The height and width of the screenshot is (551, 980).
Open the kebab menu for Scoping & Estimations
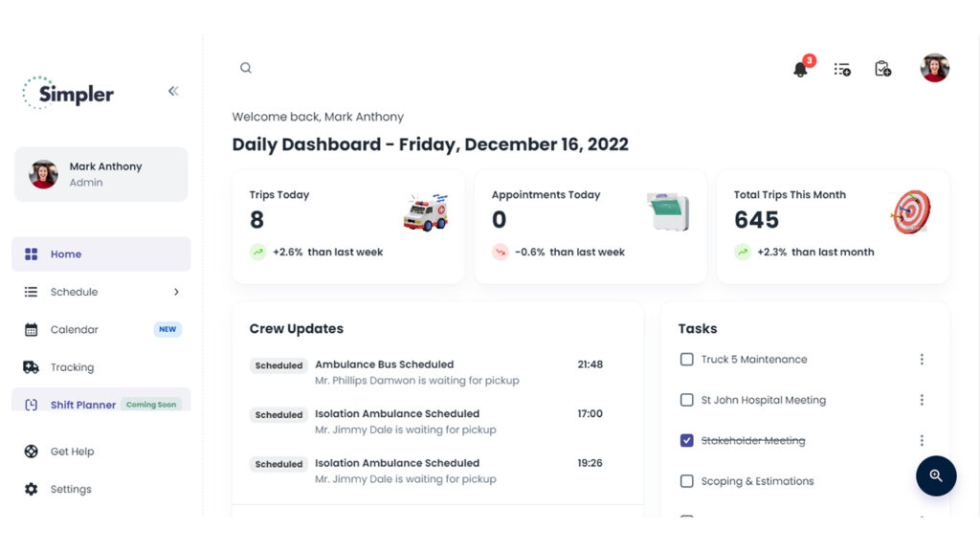[x=922, y=481]
